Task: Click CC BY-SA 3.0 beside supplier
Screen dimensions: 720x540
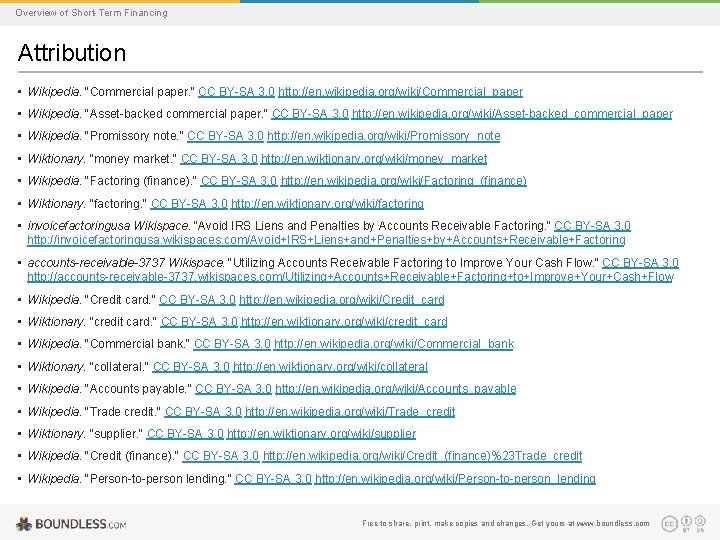Action: 185,434
